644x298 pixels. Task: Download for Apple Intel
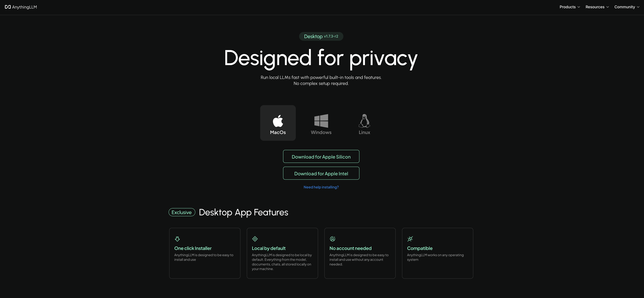point(321,173)
